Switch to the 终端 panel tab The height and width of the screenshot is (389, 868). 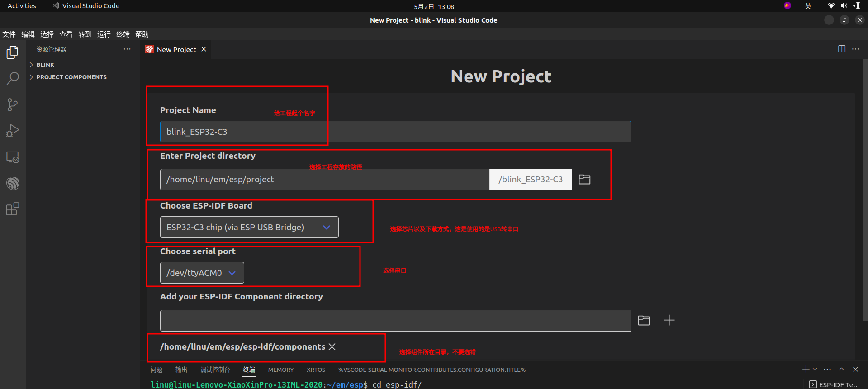(249, 370)
